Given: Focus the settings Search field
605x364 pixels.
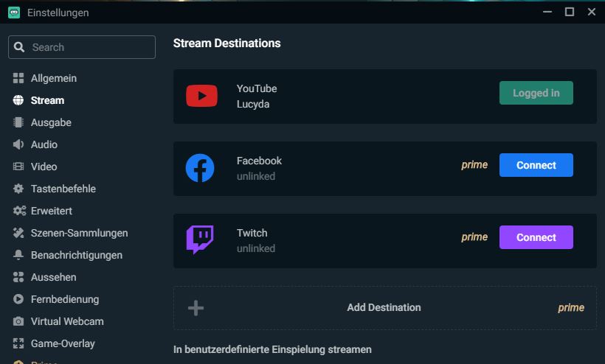Looking at the screenshot, I should [89, 47].
